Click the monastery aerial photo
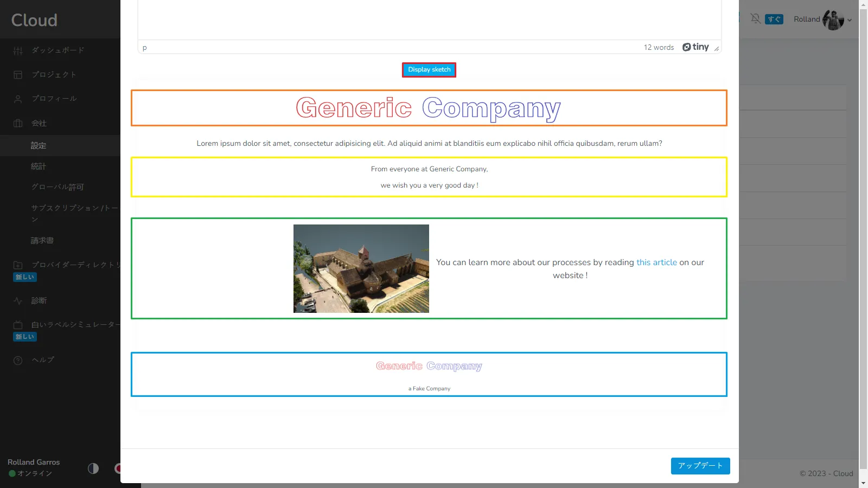 point(361,268)
